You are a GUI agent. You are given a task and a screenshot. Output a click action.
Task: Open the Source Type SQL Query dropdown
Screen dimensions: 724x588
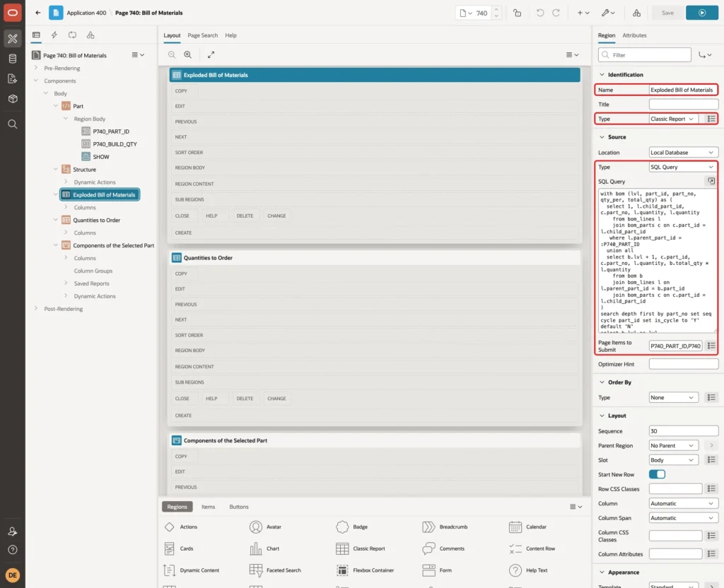(x=684, y=167)
